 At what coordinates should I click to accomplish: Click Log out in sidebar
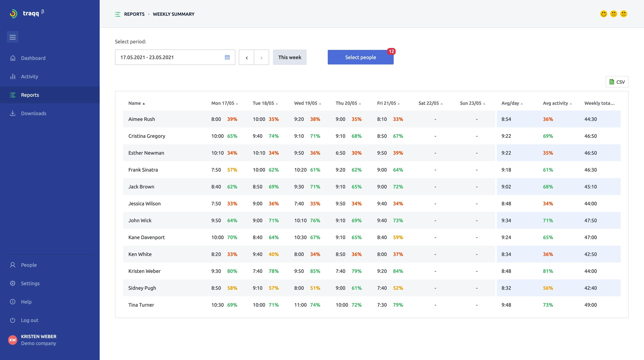pyautogui.click(x=30, y=320)
